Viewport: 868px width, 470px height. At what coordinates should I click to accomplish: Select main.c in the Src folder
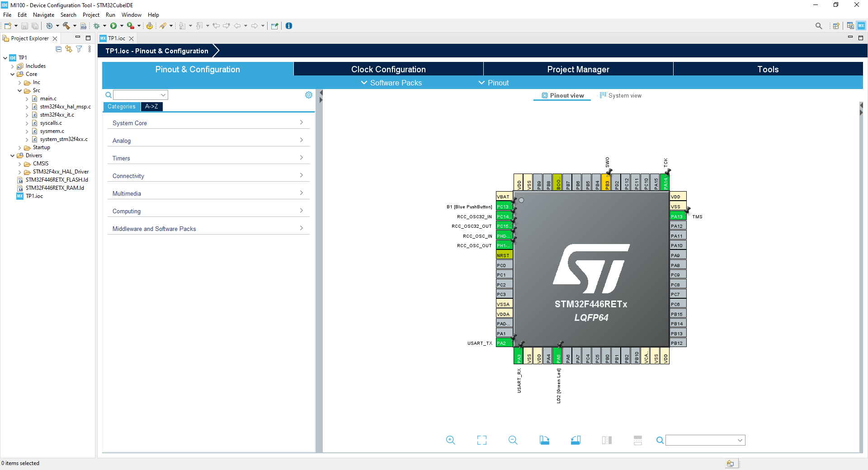pos(48,99)
